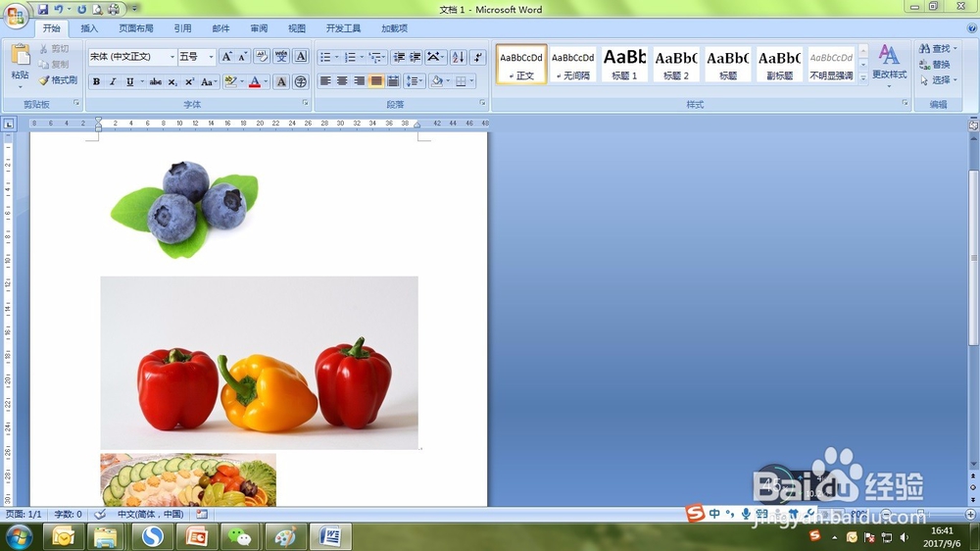Switch to the 页面布局 (Page Layout) tab

135,28
